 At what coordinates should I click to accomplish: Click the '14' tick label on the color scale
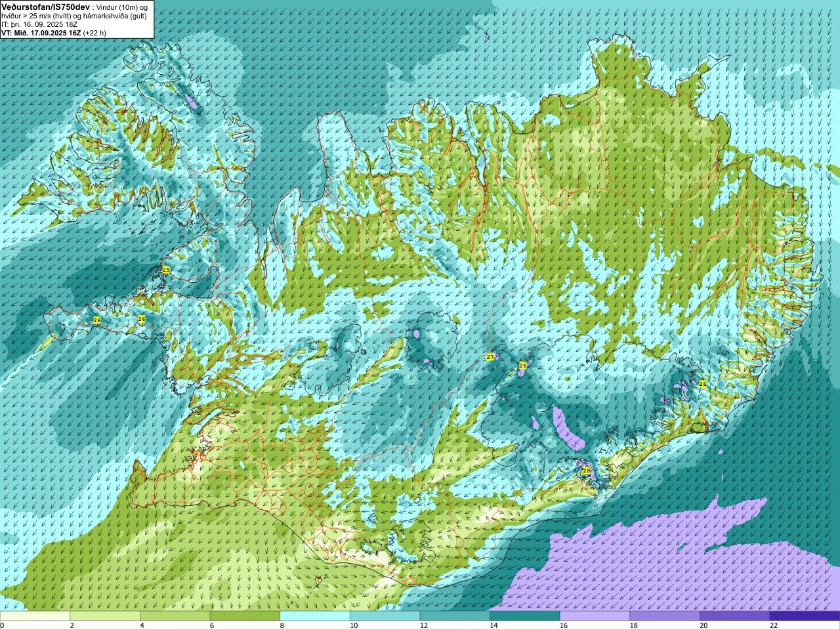(x=493, y=625)
